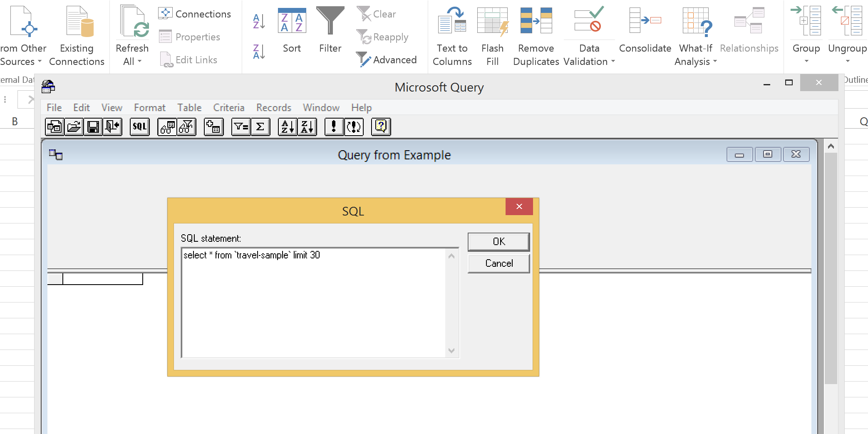Click the Microsoft Query title bar icon
The height and width of the screenshot is (434, 868).
(48, 87)
